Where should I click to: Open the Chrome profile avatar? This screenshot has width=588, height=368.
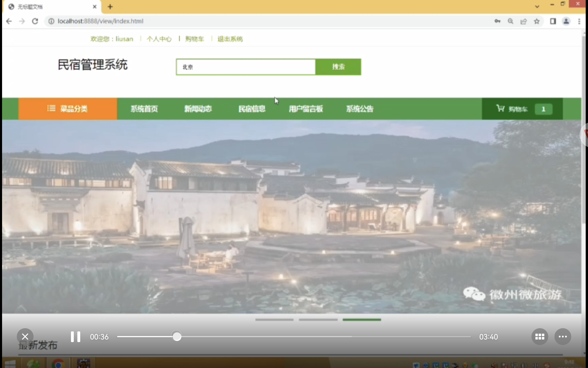566,21
